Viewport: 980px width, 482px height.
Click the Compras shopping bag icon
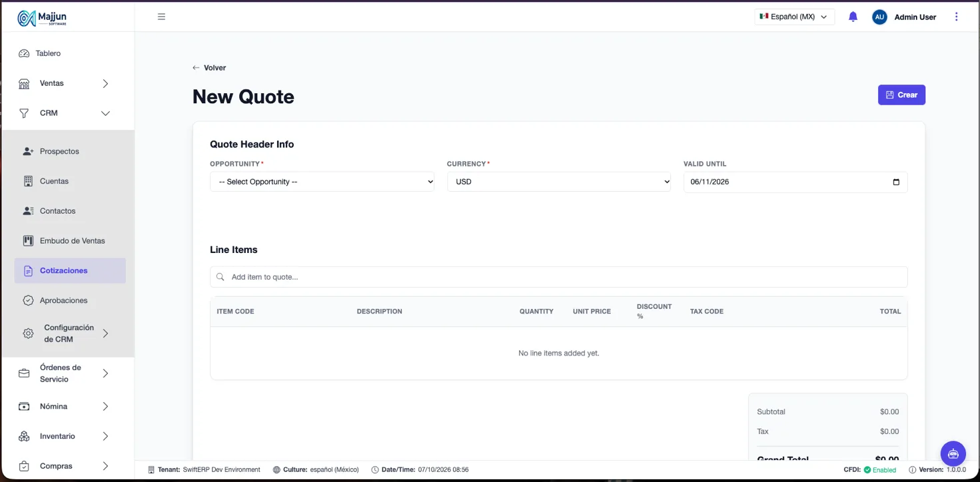pos(24,466)
